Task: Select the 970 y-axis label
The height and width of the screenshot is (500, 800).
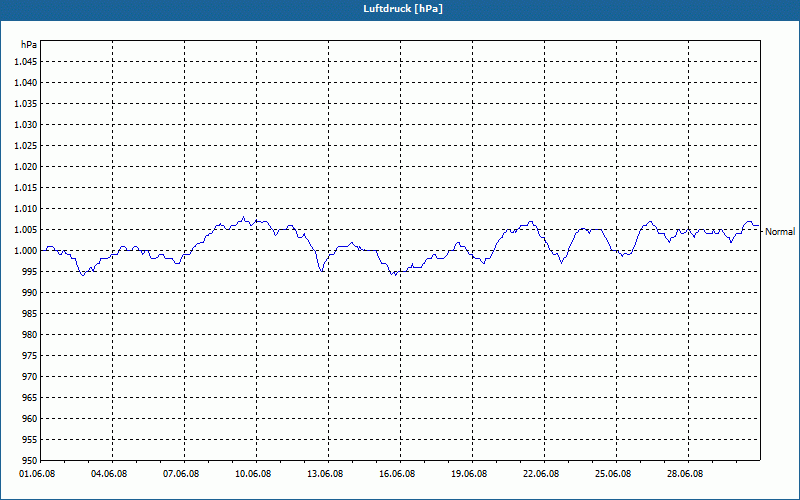Action: tap(30, 377)
